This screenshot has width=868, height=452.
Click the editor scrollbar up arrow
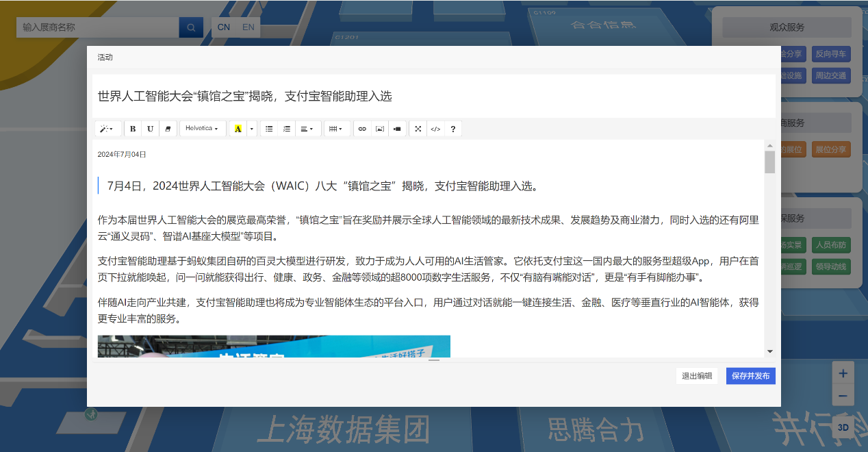tap(769, 146)
